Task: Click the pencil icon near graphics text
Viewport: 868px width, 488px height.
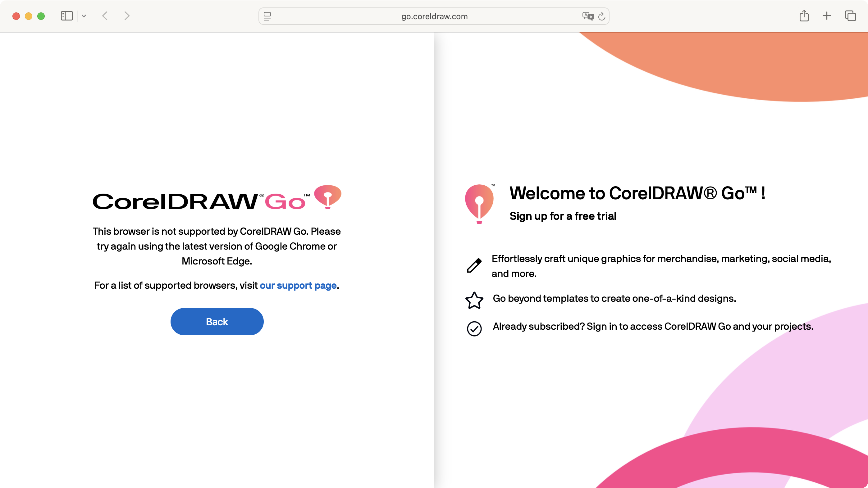Action: [474, 266]
